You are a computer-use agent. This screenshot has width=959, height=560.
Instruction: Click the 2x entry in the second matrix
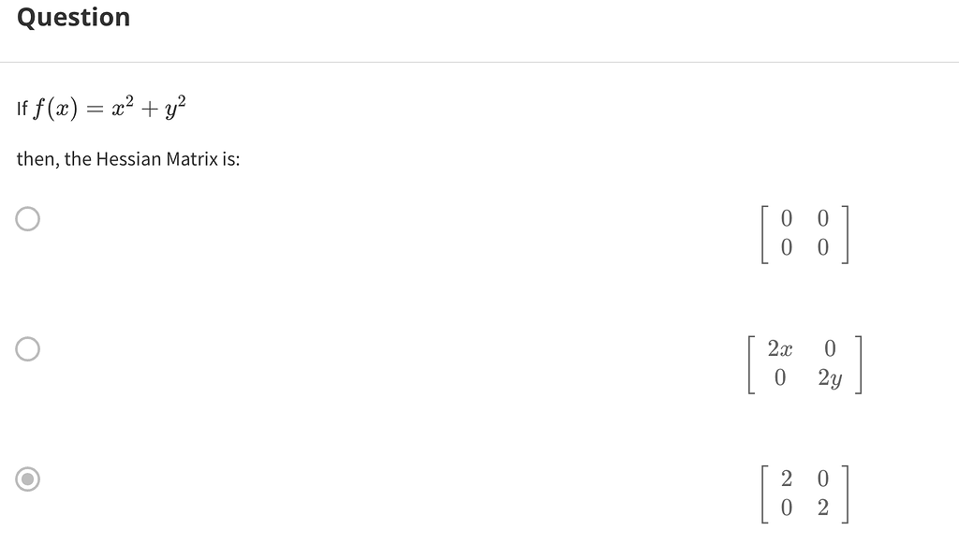click(780, 349)
